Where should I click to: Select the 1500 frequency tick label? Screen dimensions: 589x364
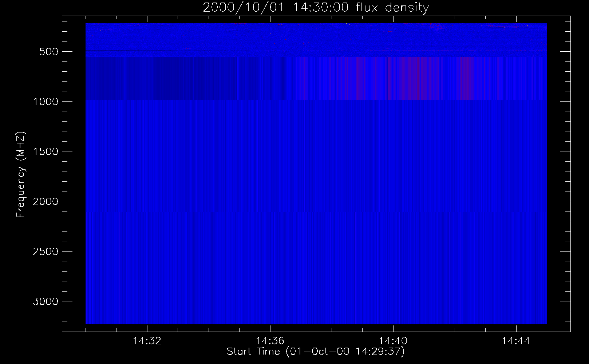[46, 151]
